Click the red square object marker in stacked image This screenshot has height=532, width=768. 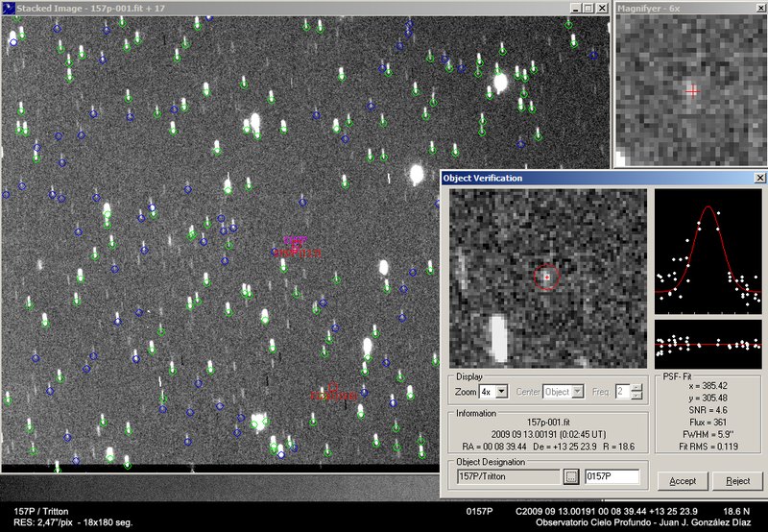333,387
